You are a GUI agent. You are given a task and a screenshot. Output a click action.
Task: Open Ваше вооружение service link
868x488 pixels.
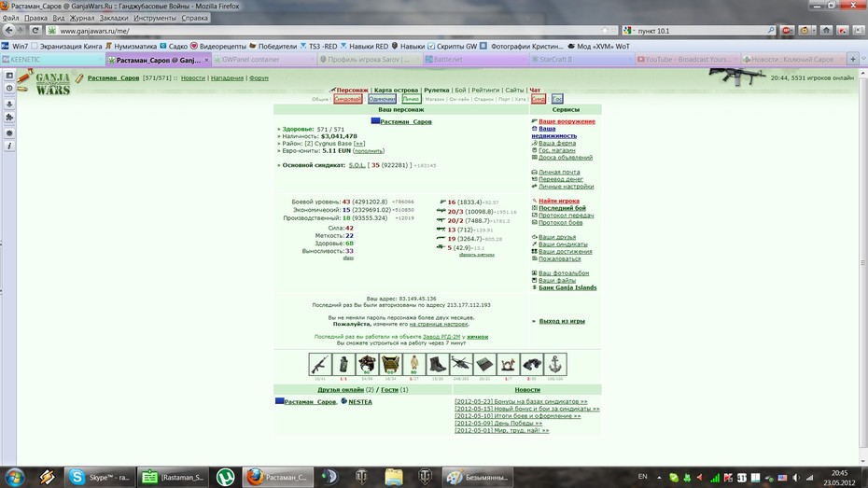click(x=567, y=121)
